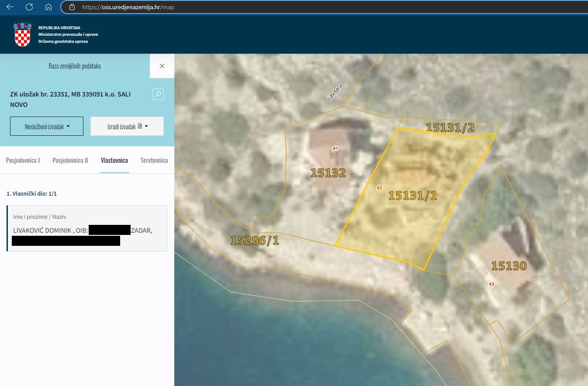Click the browser back arrow

pyautogui.click(x=10, y=7)
